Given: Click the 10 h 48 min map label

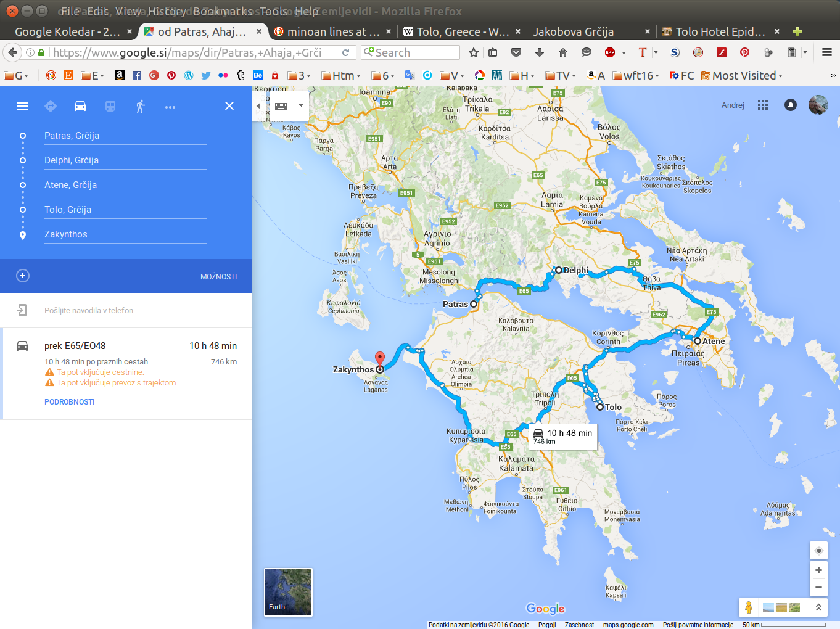Looking at the screenshot, I should tap(562, 437).
